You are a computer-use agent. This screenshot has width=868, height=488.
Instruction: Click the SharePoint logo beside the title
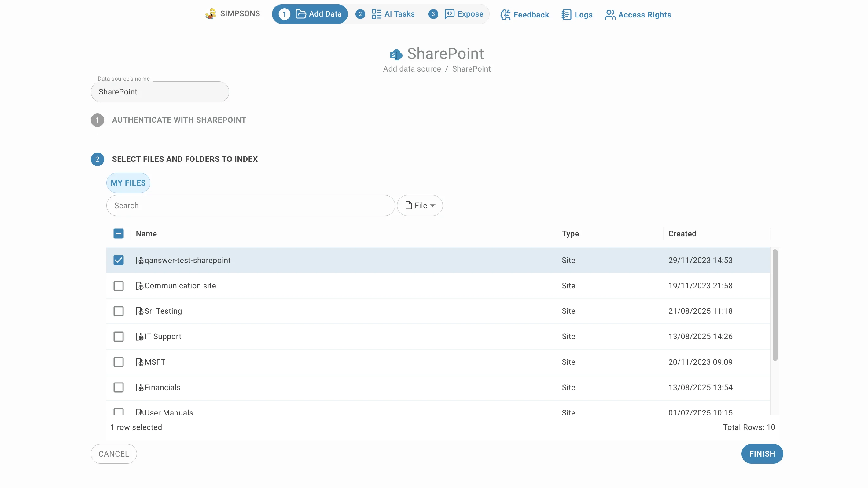(x=396, y=54)
